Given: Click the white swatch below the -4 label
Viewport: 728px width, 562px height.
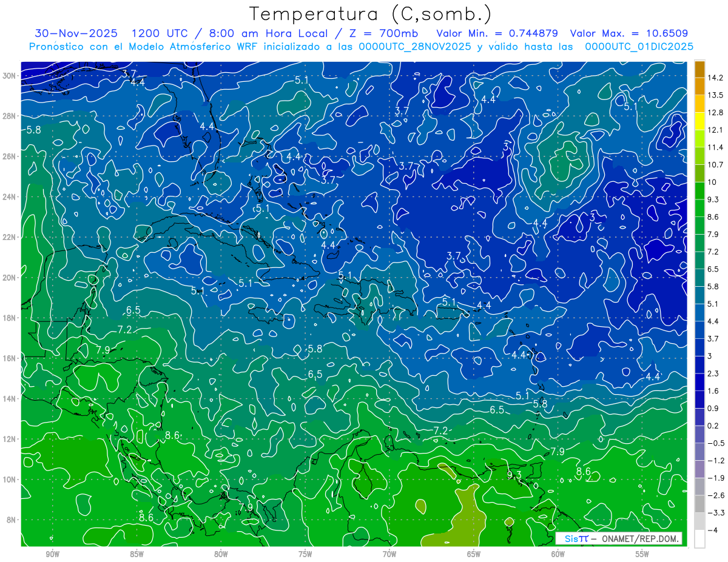Looking at the screenshot, I should (699, 538).
